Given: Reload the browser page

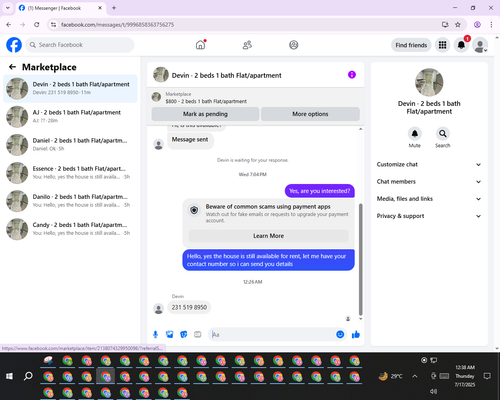Looking at the screenshot, I should [37, 24].
